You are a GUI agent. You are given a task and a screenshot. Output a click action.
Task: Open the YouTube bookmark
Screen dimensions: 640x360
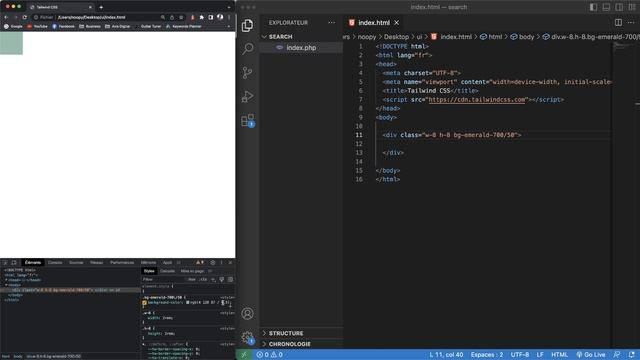37,26
